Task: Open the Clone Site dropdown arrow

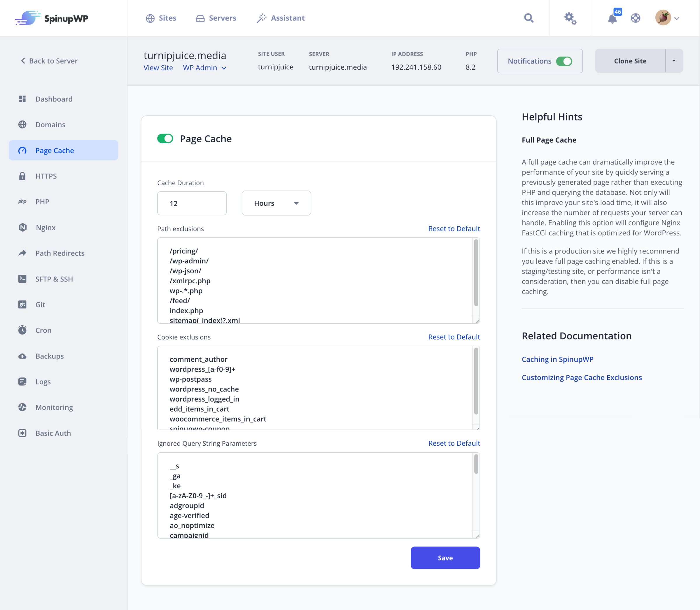Action: point(674,61)
